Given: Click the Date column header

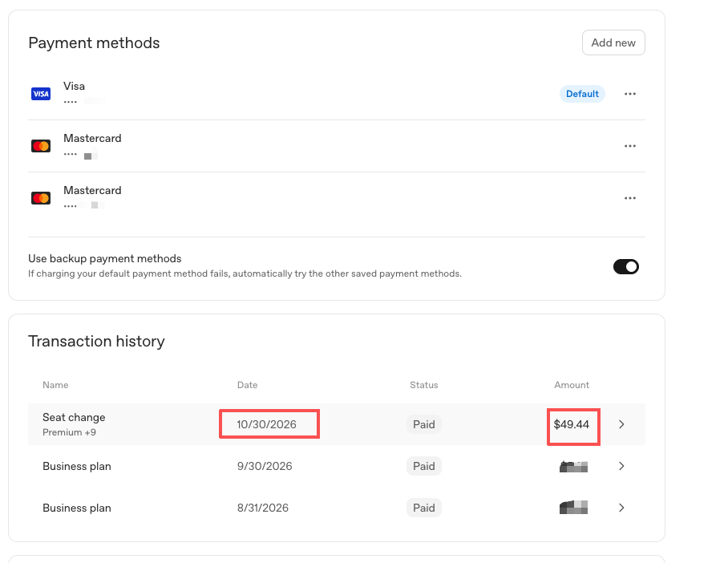Looking at the screenshot, I should (x=248, y=385).
